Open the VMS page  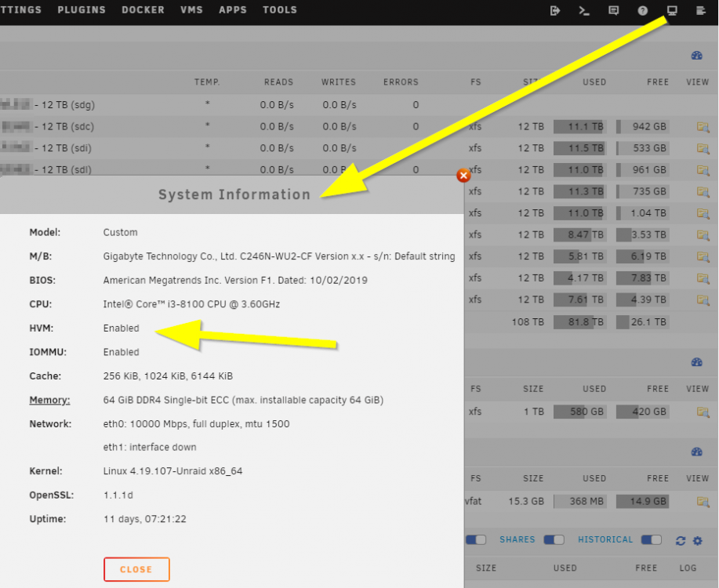pyautogui.click(x=191, y=9)
